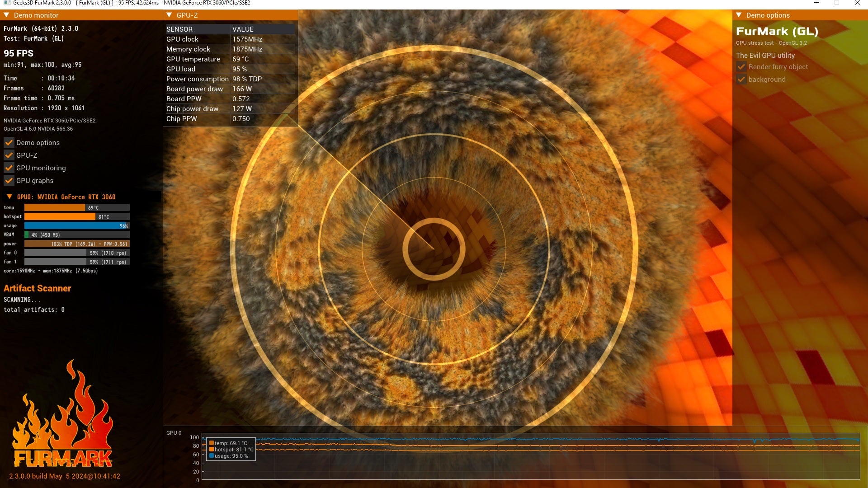Click the SENSOR column header

(179, 29)
